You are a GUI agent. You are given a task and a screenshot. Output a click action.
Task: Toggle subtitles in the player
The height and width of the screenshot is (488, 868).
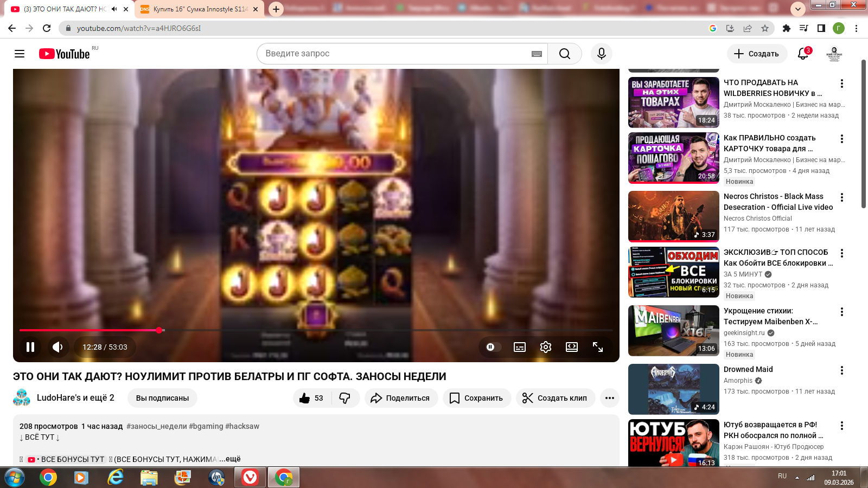(x=520, y=347)
